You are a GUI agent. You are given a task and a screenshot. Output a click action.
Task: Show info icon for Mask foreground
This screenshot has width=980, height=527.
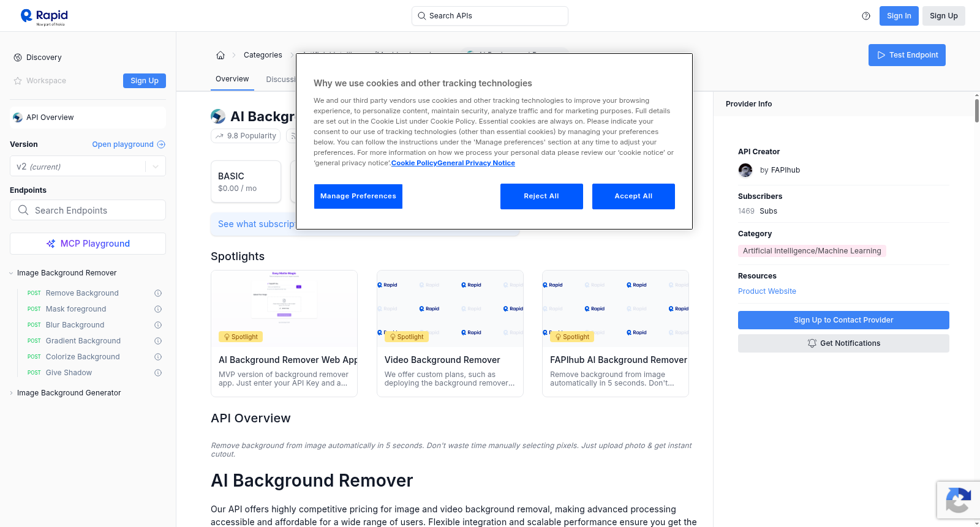[x=158, y=309]
